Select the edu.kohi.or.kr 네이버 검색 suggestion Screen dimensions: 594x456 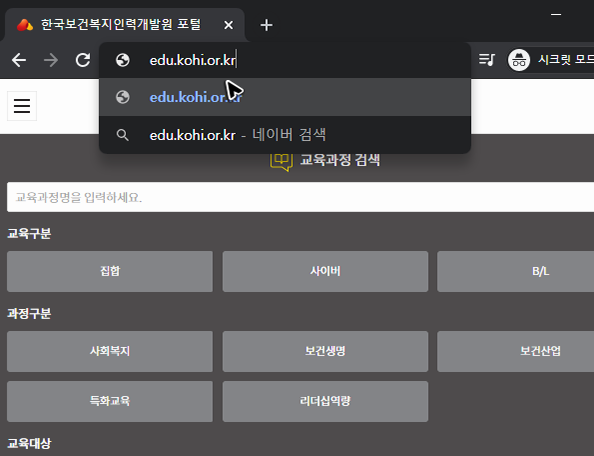pyautogui.click(x=285, y=135)
